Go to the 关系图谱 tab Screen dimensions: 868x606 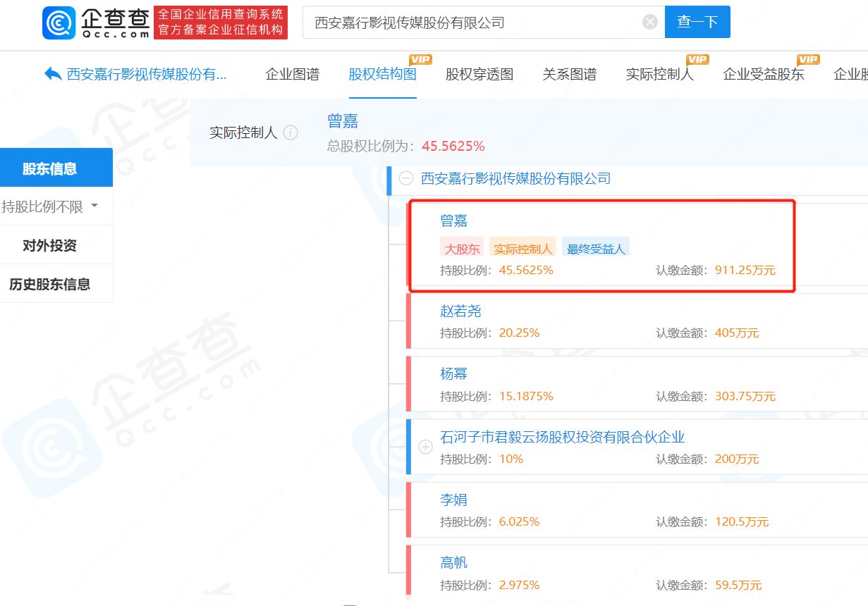[570, 74]
